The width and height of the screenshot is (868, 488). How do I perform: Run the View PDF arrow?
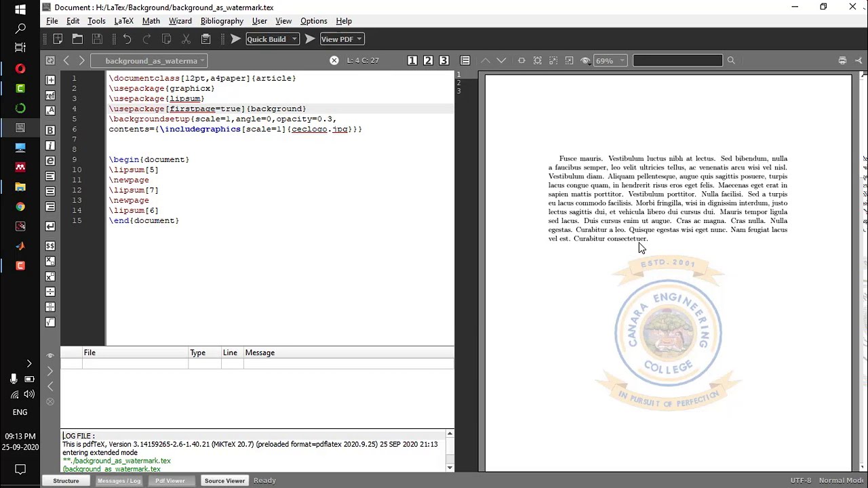[x=310, y=39]
